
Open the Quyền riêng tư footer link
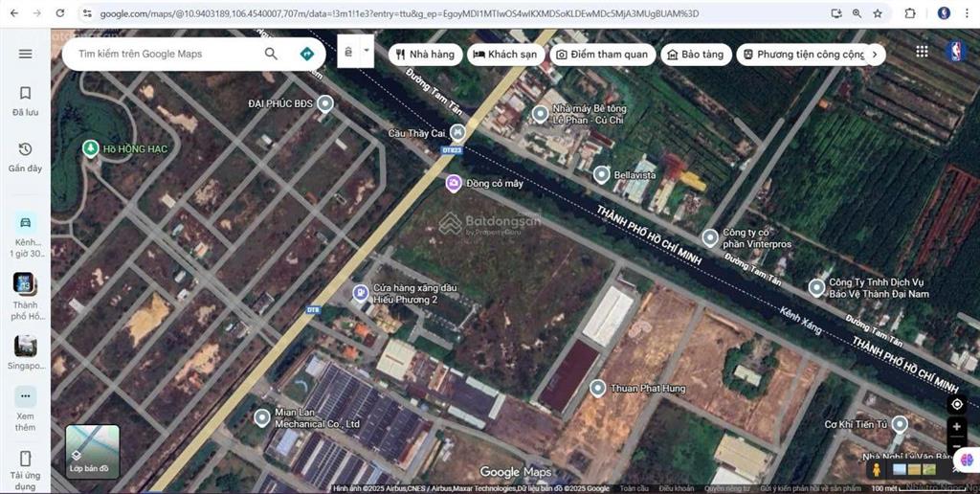726,488
